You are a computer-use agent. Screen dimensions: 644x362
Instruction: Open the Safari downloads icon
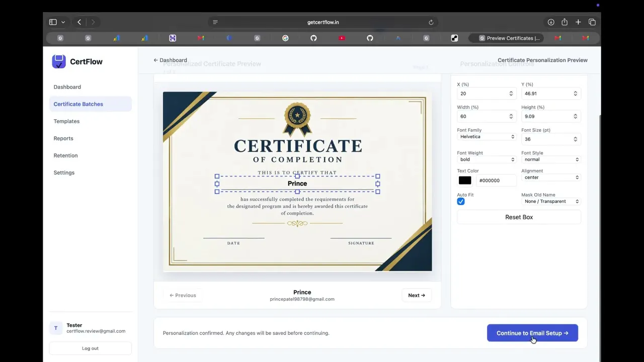(x=551, y=22)
